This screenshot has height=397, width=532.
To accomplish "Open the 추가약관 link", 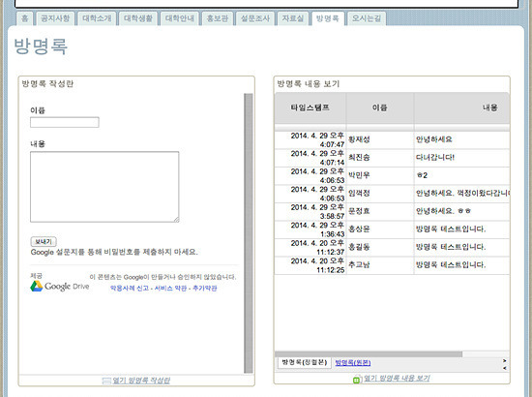I will pyautogui.click(x=205, y=288).
